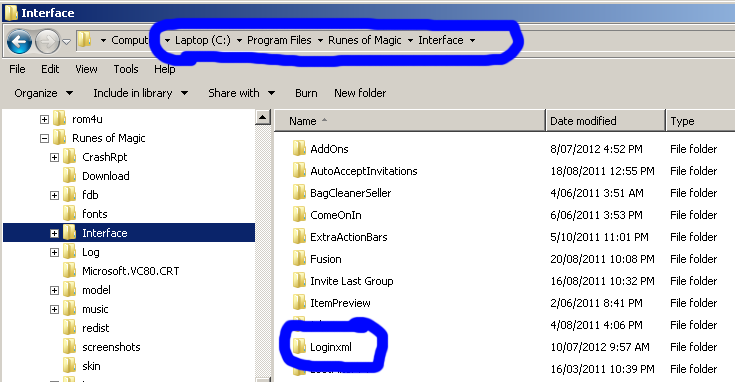Viewport: 735px width, 382px height.
Task: Select Invite Last Group folder icon
Action: (299, 280)
